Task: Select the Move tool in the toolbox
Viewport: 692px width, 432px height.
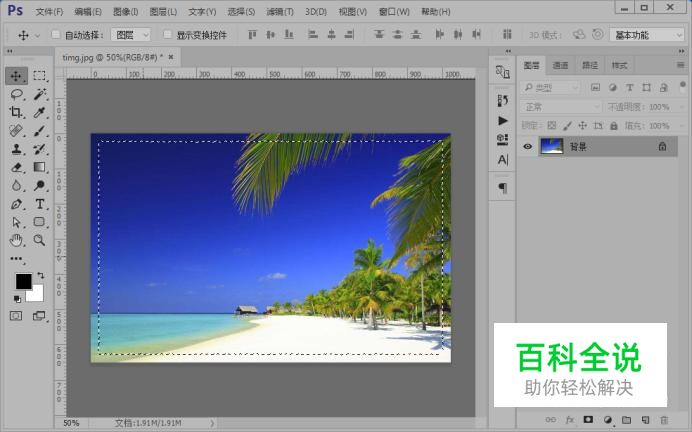Action: coord(16,76)
